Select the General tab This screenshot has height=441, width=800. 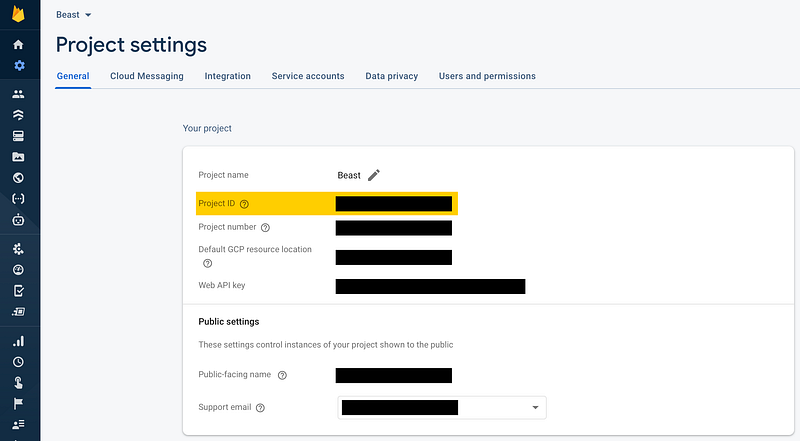pyautogui.click(x=73, y=76)
